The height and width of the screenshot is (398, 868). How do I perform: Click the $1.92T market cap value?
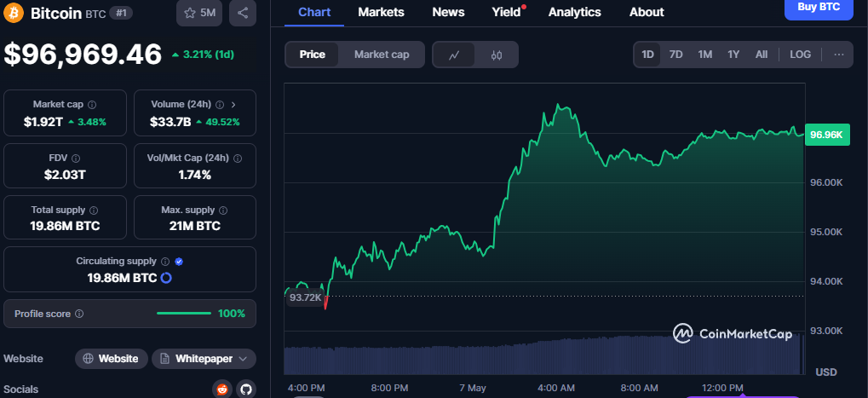[43, 122]
